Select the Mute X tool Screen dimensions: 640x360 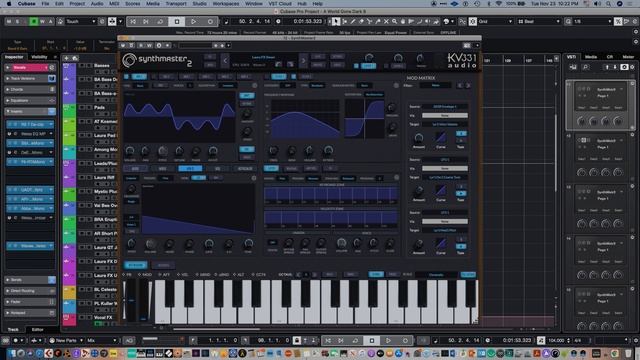click(386, 21)
